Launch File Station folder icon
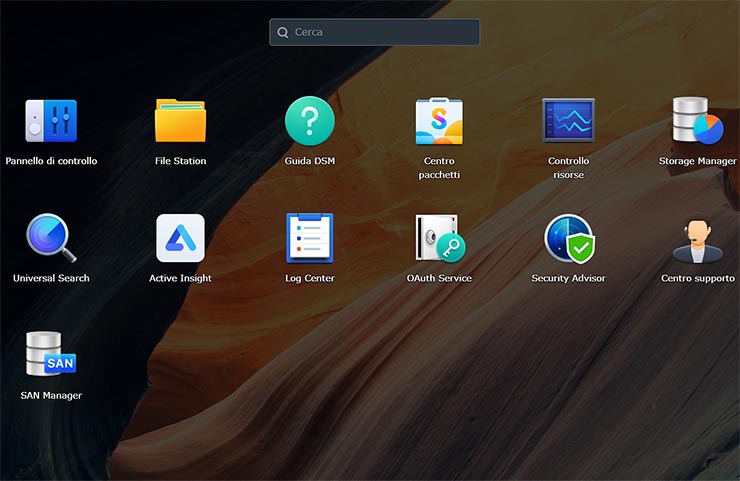 pos(180,121)
